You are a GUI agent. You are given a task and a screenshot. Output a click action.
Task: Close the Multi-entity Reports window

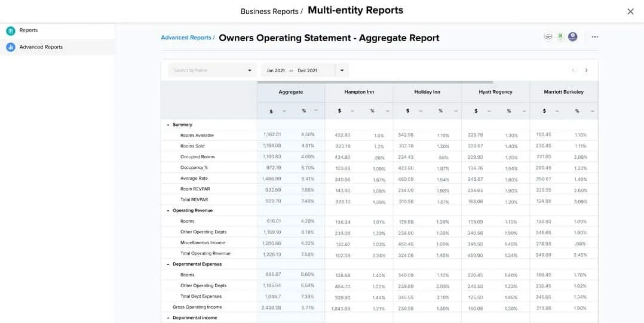(630, 11)
